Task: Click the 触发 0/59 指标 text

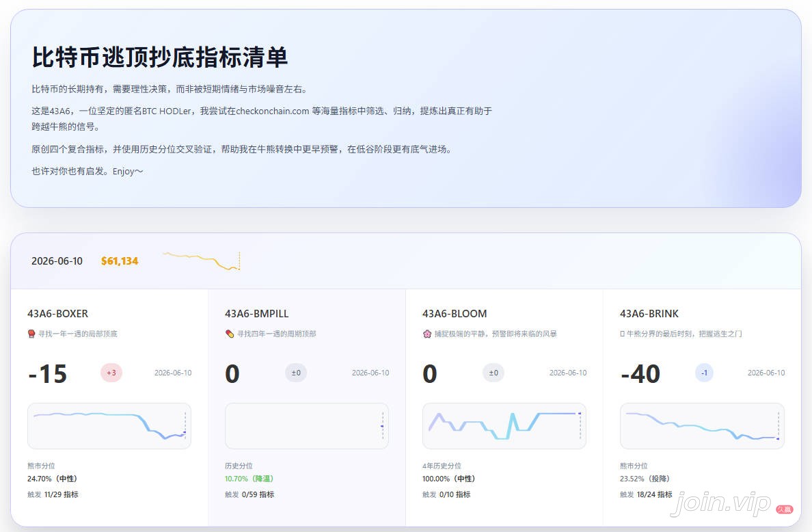Action: (x=249, y=494)
